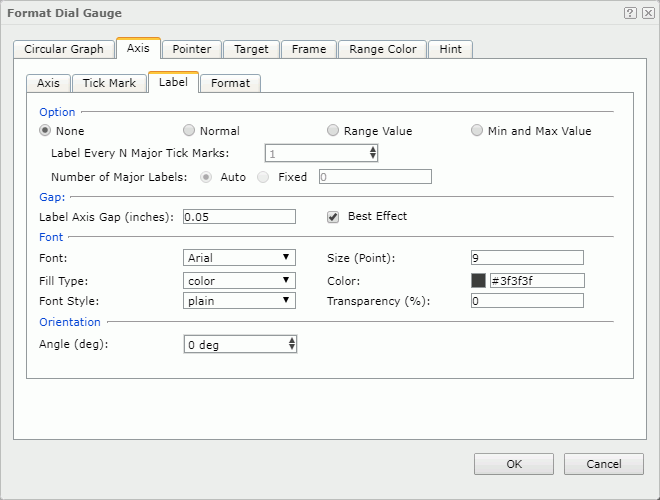Select the Label sub-tab
This screenshot has height=500, width=660.
(x=173, y=82)
